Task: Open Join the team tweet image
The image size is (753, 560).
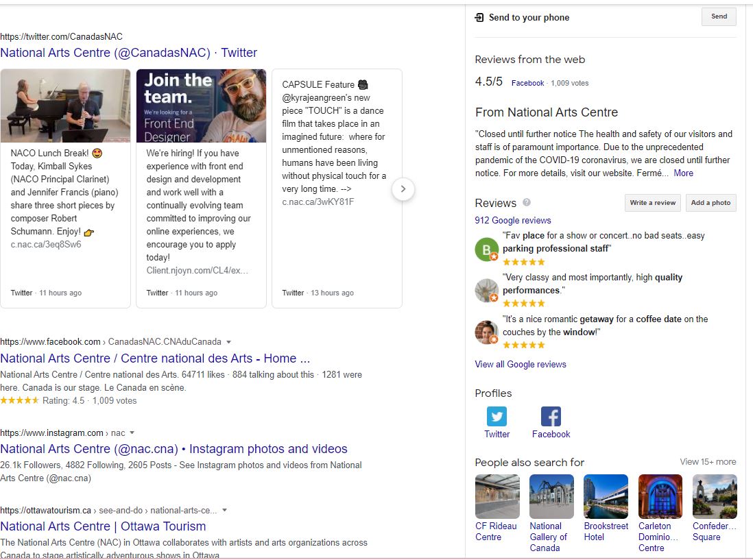Action: click(201, 106)
